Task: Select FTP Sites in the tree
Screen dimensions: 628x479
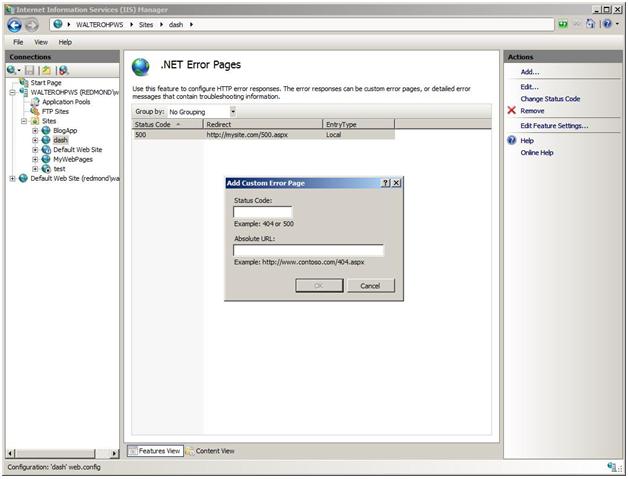Action: 55,111
